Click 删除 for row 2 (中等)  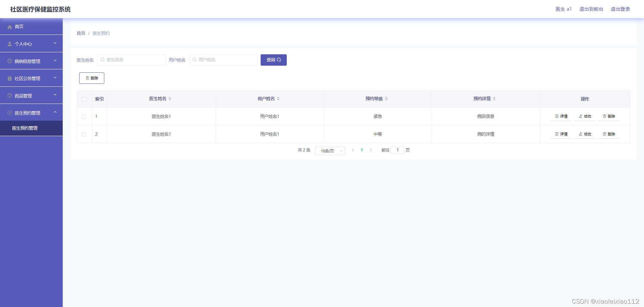click(x=609, y=134)
